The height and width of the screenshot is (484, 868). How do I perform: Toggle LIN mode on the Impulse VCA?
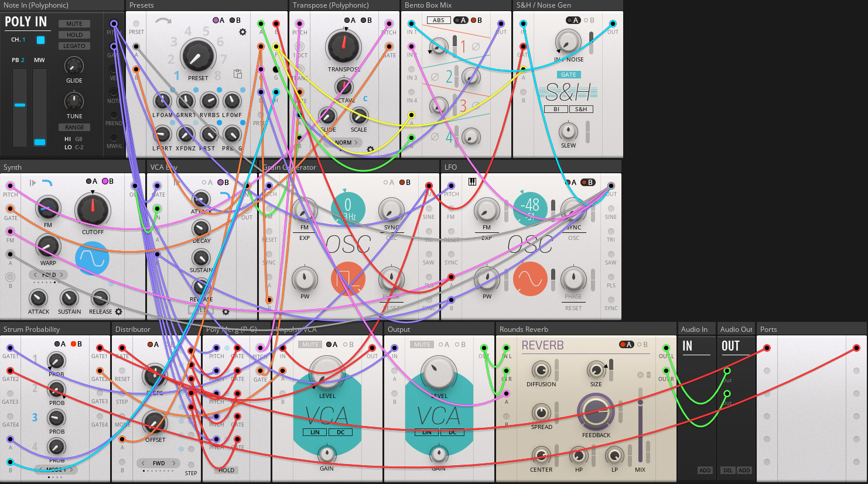point(315,432)
